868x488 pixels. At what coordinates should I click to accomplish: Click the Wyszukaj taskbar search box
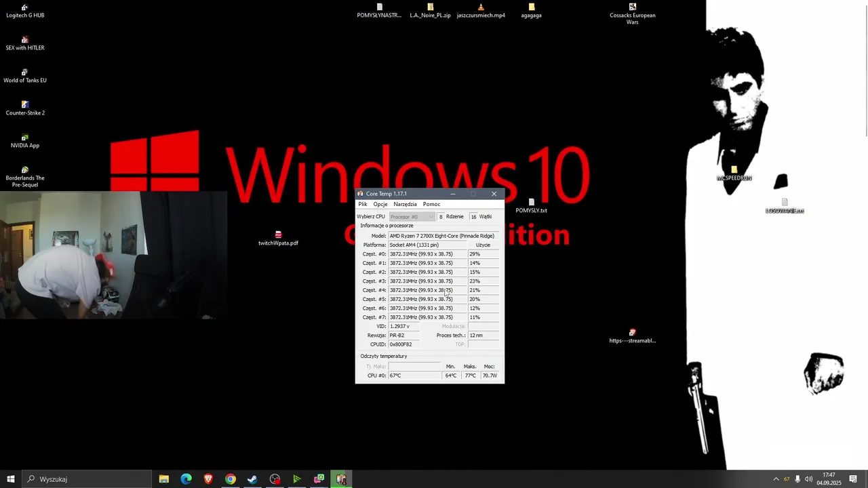pyautogui.click(x=87, y=479)
